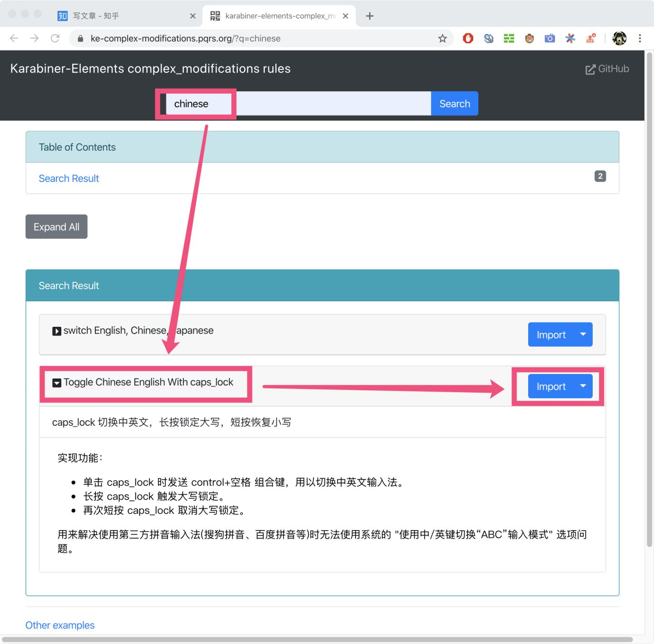Go forward with the browser forward arrow
This screenshot has height=644, width=654.
35,39
